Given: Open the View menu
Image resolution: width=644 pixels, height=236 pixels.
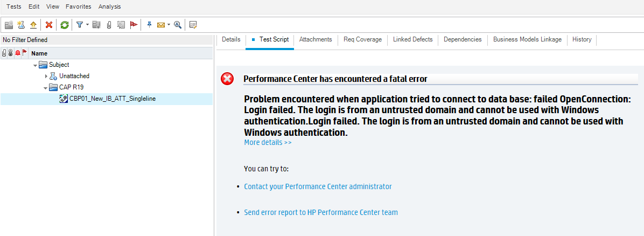Looking at the screenshot, I should (53, 6).
